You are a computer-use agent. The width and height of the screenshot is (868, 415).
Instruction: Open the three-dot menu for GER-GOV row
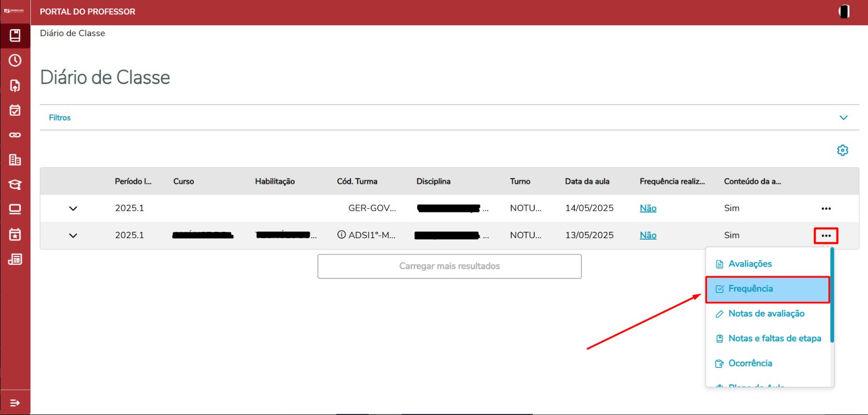(x=826, y=208)
